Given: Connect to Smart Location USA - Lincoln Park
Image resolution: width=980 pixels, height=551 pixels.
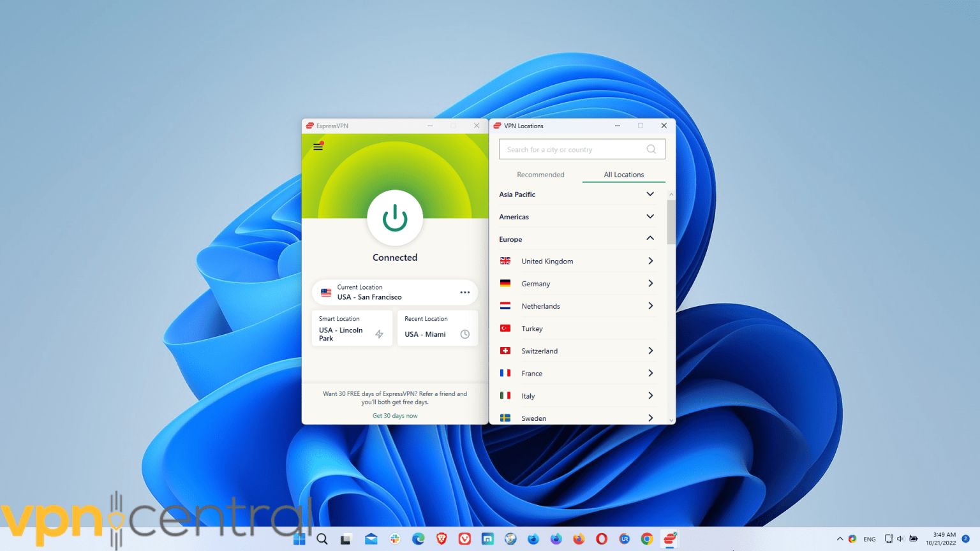Looking at the screenshot, I should [x=352, y=328].
